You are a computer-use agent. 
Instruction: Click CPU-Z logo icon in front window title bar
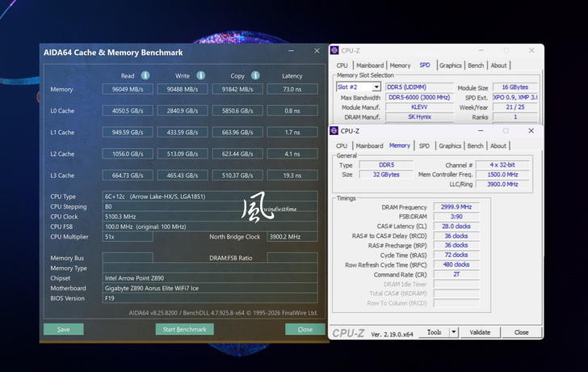(x=335, y=130)
